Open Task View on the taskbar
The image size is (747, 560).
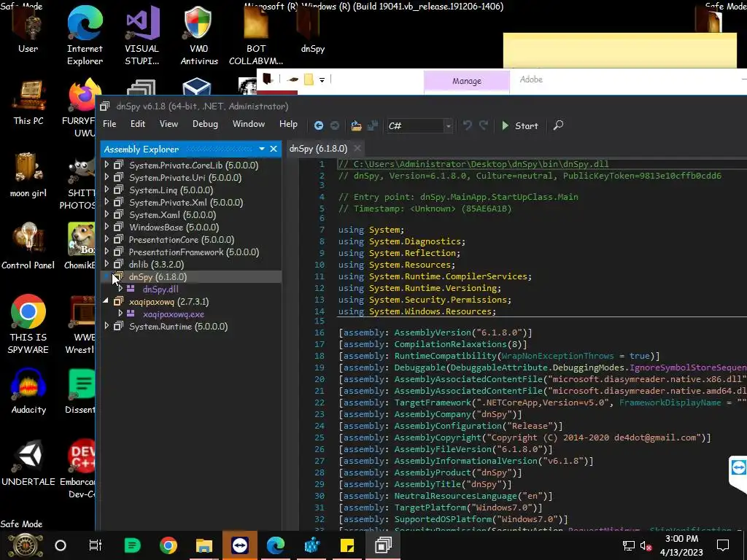pyautogui.click(x=96, y=545)
